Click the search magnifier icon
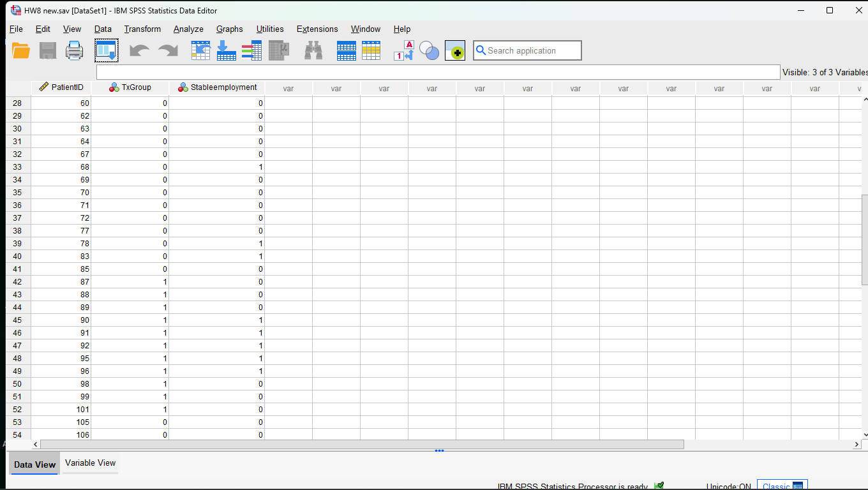 (481, 50)
